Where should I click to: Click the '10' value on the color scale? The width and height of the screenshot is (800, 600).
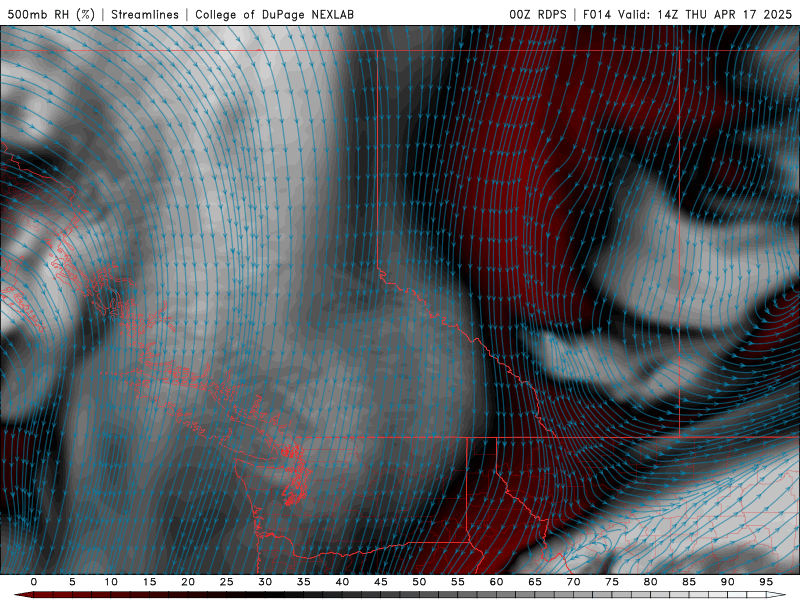pyautogui.click(x=111, y=582)
